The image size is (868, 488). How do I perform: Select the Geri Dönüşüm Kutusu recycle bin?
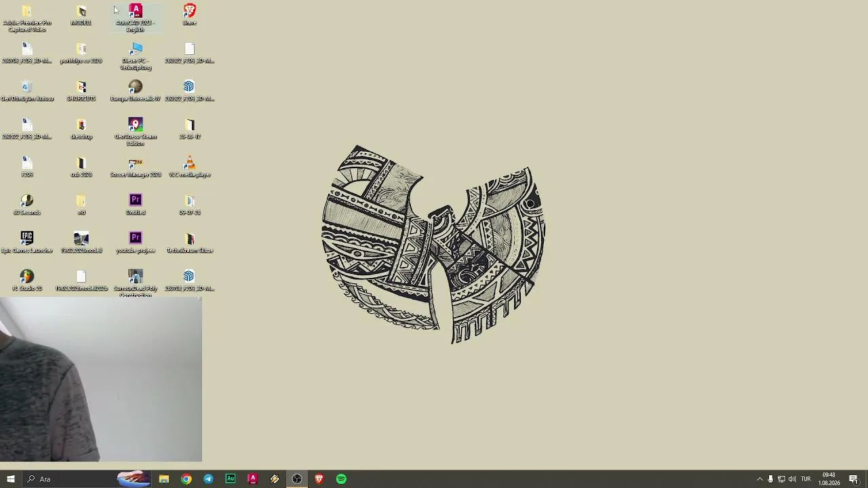[x=27, y=91]
